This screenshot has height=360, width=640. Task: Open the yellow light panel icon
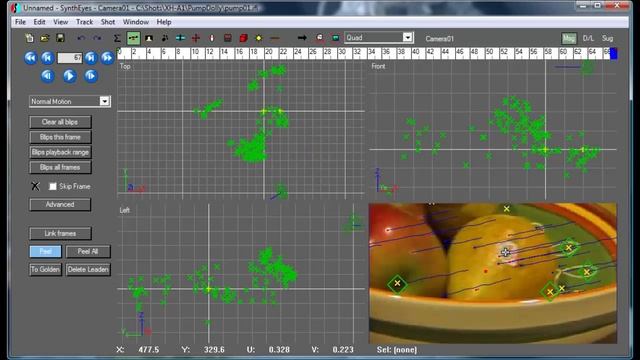coord(259,38)
